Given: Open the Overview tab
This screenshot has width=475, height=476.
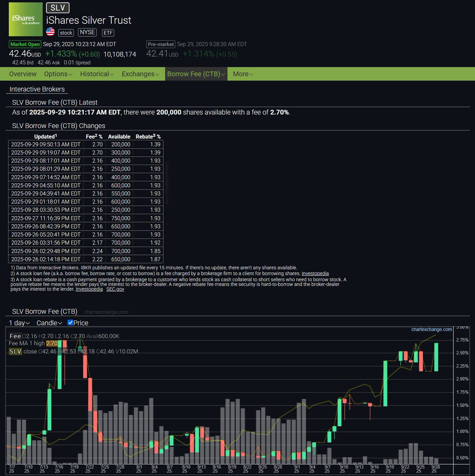Looking at the screenshot, I should [23, 74].
